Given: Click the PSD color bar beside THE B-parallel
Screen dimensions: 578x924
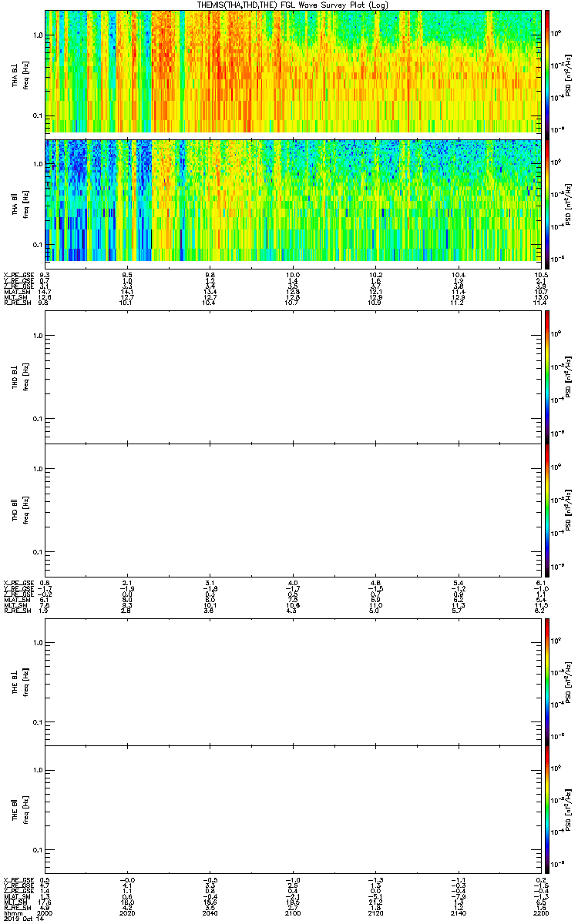Looking at the screenshot, I should coord(548,811).
